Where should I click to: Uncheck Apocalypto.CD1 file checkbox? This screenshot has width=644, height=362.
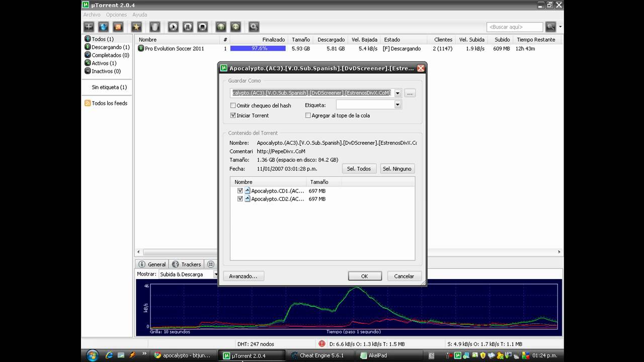(x=240, y=191)
